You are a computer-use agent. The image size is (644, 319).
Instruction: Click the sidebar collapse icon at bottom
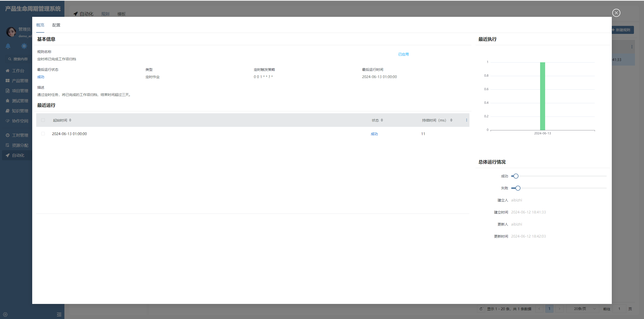coord(59,314)
